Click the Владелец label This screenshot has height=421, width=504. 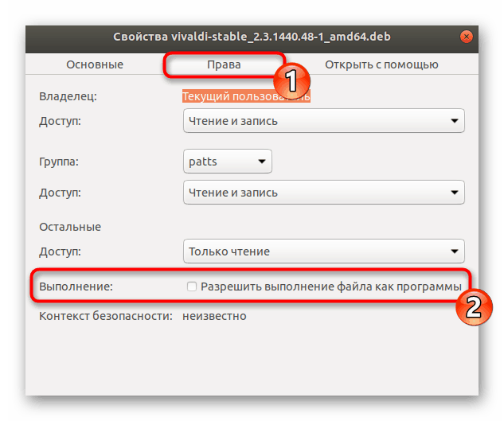click(x=68, y=96)
